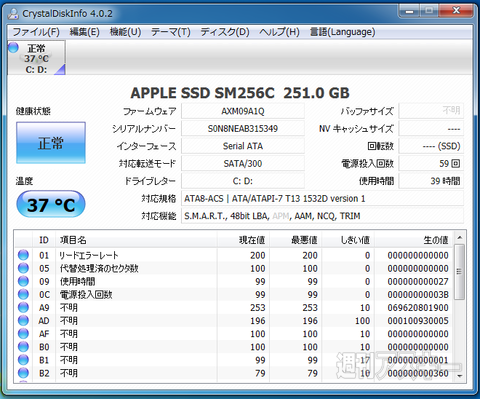This screenshot has height=399, width=480.
Task: Select the リードエラーレート row name
Action: tap(89, 255)
